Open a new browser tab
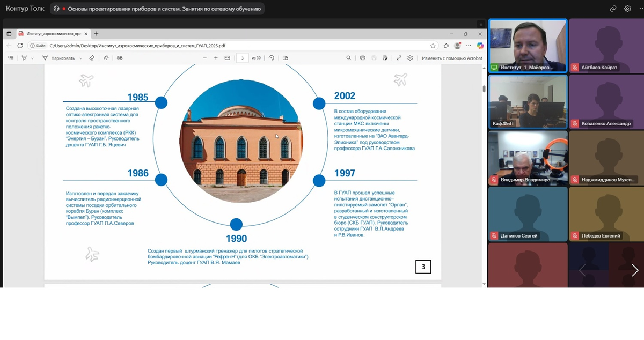644x340 pixels. click(96, 33)
